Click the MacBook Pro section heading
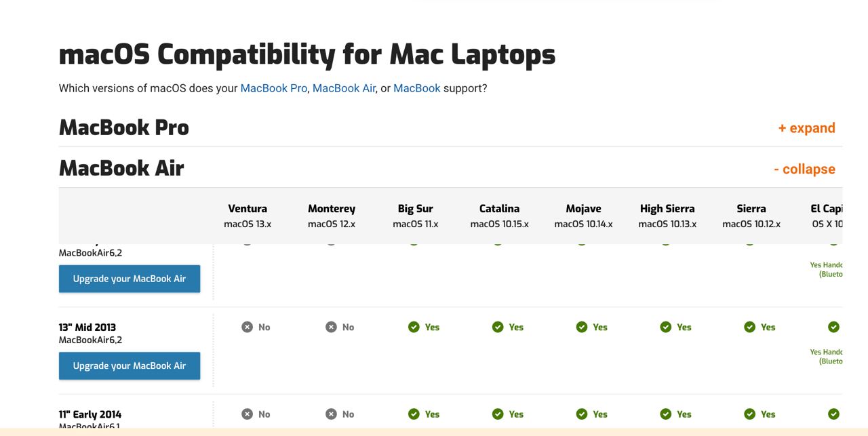Image resolution: width=868 pixels, height=436 pixels. [124, 127]
